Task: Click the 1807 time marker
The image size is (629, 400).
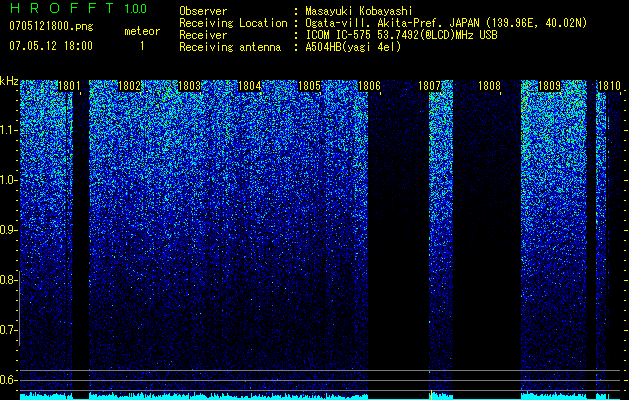Action: pyautogui.click(x=429, y=86)
